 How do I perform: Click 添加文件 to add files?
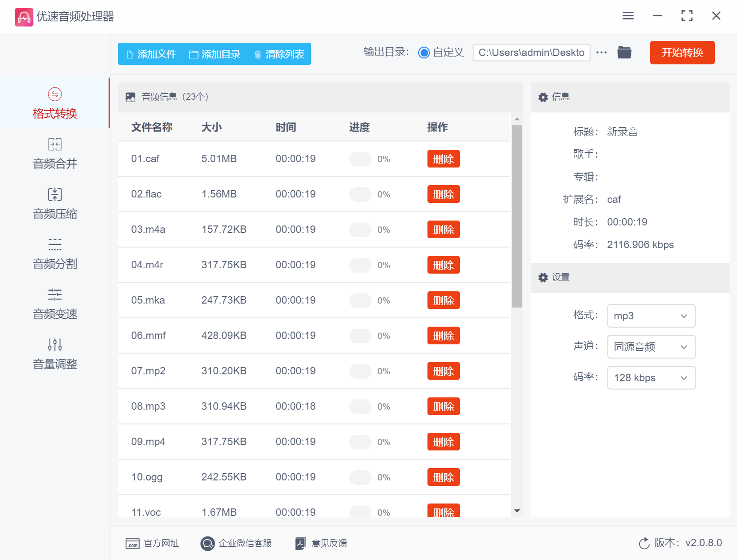pos(151,54)
